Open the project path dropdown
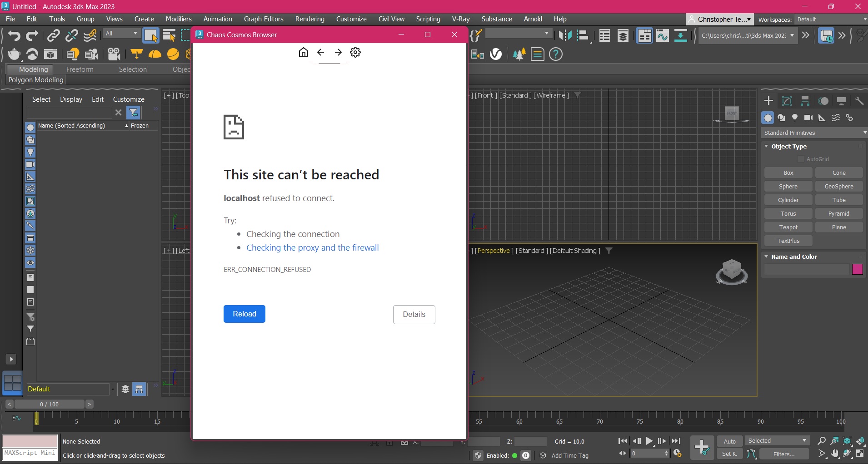The width and height of the screenshot is (868, 464). [748, 35]
